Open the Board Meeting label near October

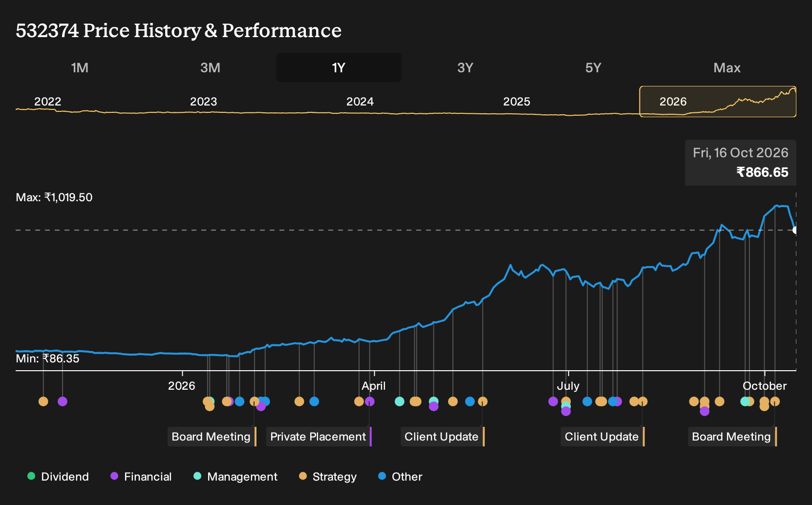(732, 437)
